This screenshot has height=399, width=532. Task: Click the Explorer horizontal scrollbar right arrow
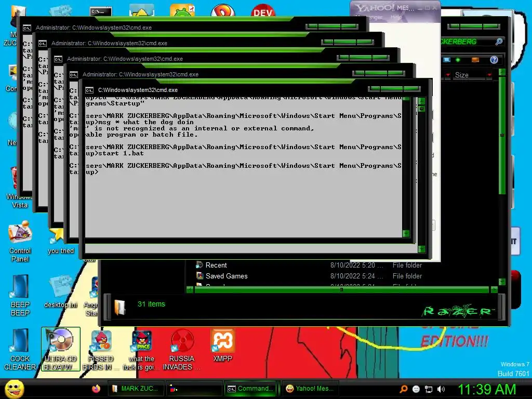[x=494, y=290]
